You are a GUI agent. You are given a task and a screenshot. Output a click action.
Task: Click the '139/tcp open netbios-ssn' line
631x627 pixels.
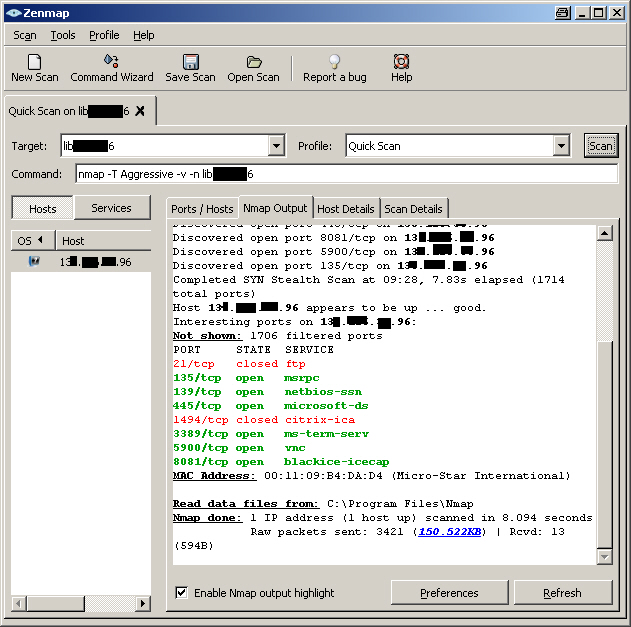point(268,392)
